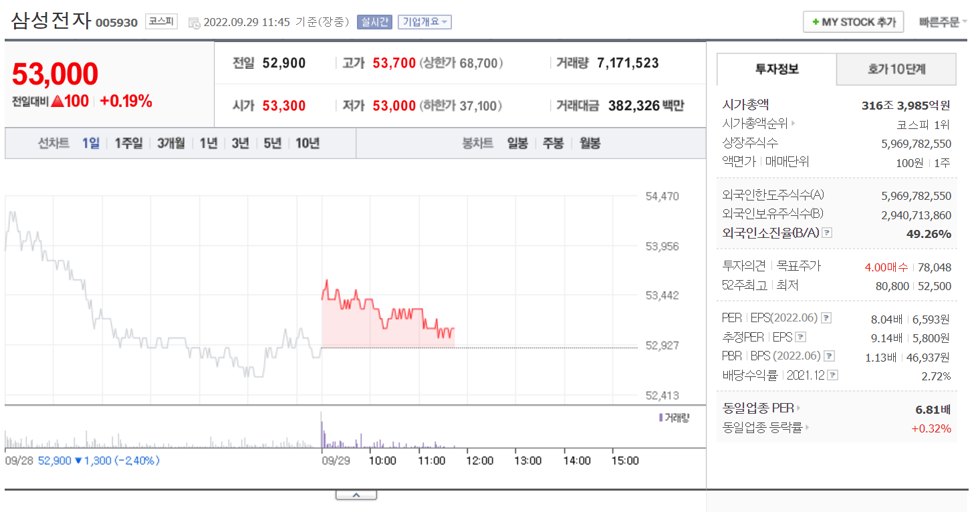Screen dimensions: 980x512
Task: Switch to the 월봉 candle chart
Action: point(590,143)
